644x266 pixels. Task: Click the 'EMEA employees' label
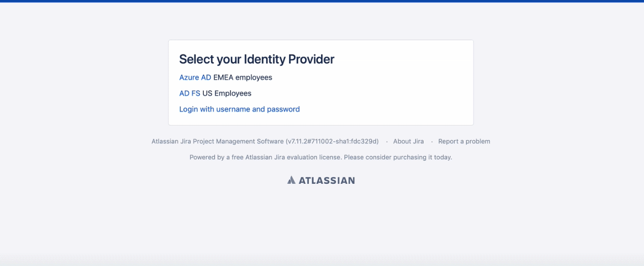click(243, 77)
